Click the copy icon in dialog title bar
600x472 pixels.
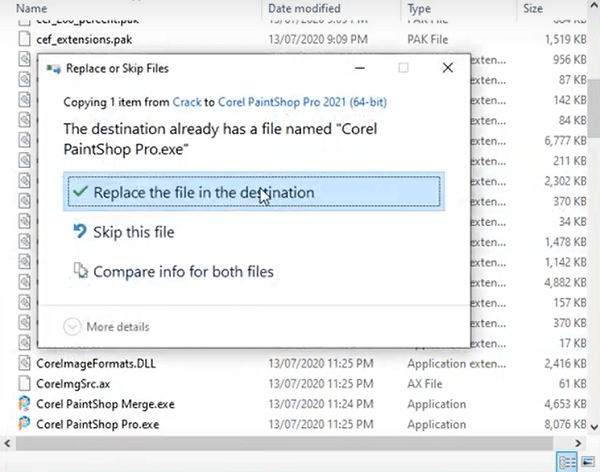[x=54, y=69]
